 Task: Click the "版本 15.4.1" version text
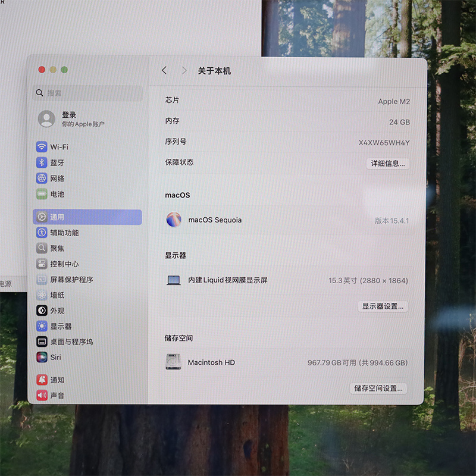pyautogui.click(x=392, y=221)
